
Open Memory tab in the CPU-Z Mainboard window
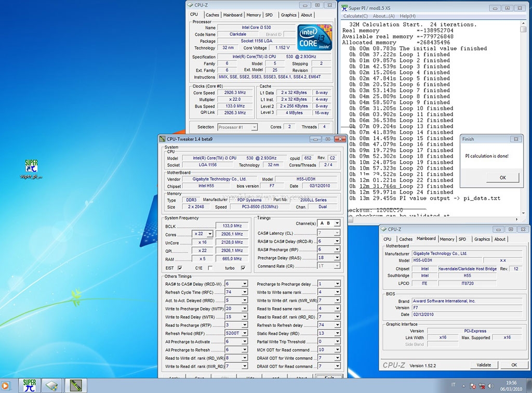(x=447, y=239)
